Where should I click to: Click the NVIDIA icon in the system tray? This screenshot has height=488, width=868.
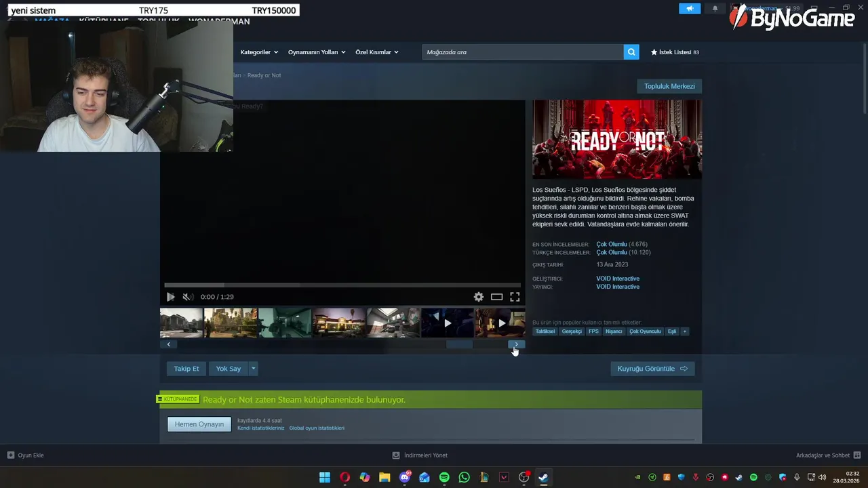[x=637, y=477]
